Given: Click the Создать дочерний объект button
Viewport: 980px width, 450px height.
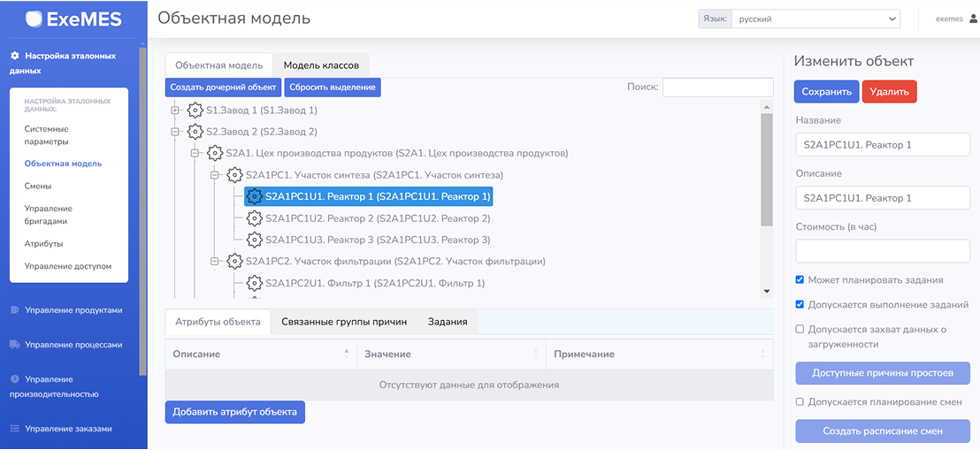Looking at the screenshot, I should coord(223,87).
